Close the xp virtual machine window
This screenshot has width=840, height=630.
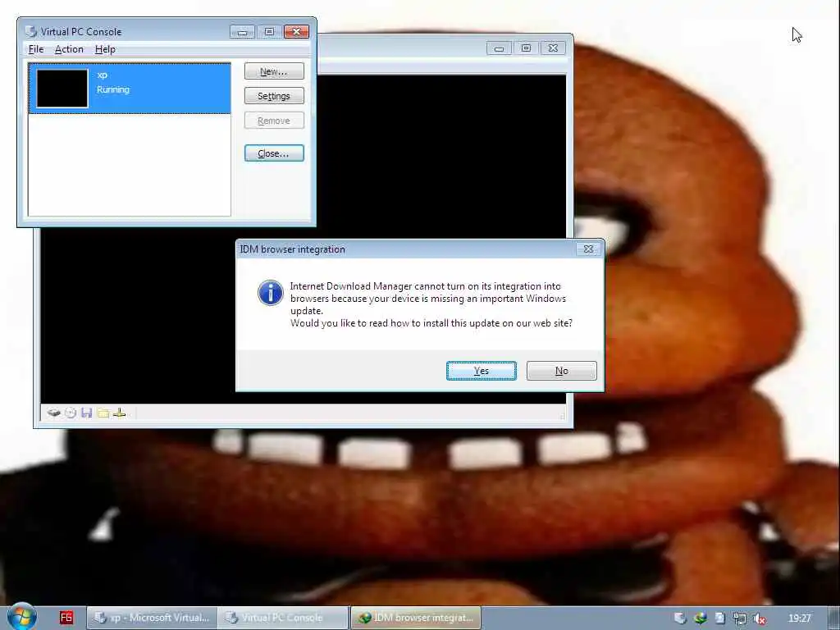tap(553, 48)
